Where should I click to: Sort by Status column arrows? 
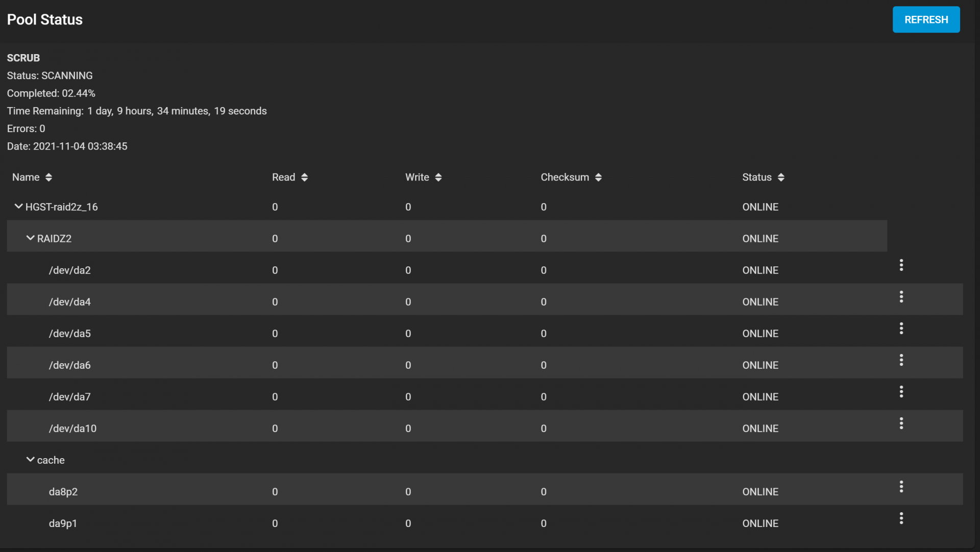781,178
